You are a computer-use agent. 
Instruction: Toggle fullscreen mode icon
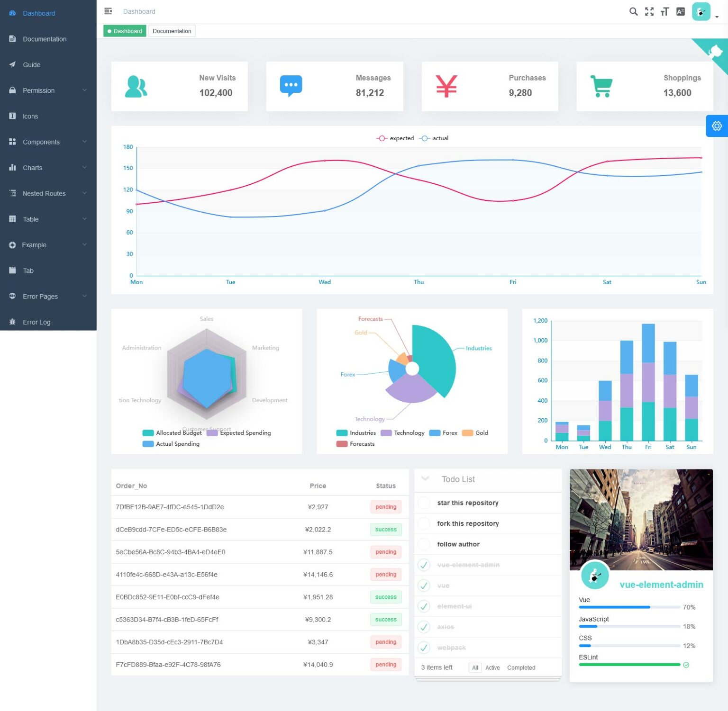point(648,11)
